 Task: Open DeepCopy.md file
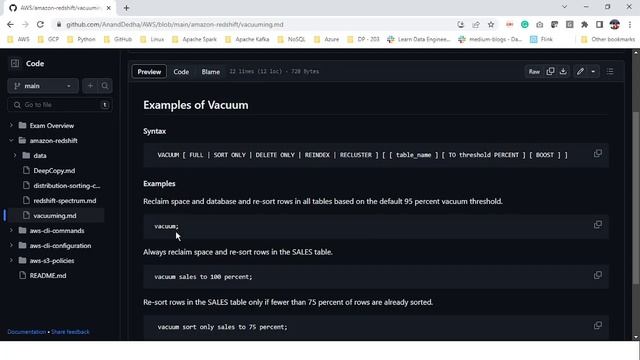click(x=54, y=171)
